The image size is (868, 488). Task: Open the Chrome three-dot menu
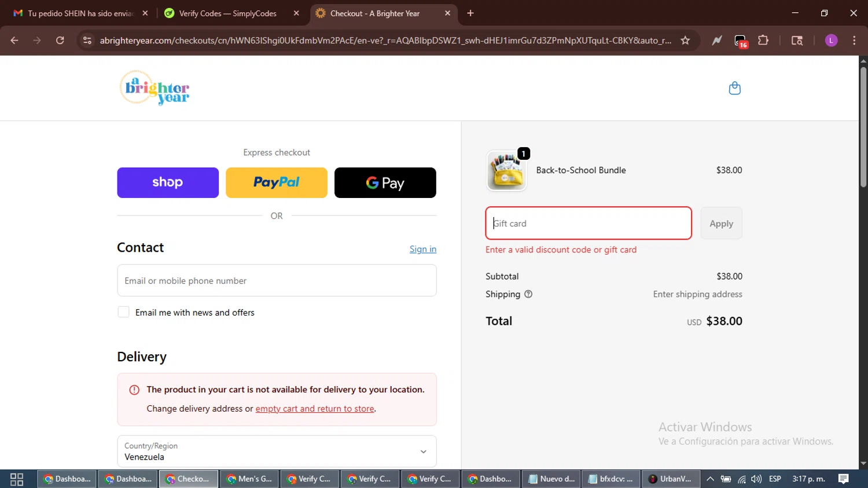[x=854, y=41]
